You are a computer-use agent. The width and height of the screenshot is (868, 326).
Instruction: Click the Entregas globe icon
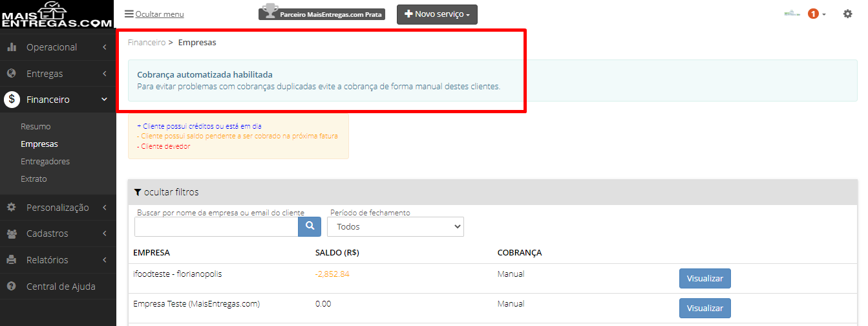pos(11,73)
